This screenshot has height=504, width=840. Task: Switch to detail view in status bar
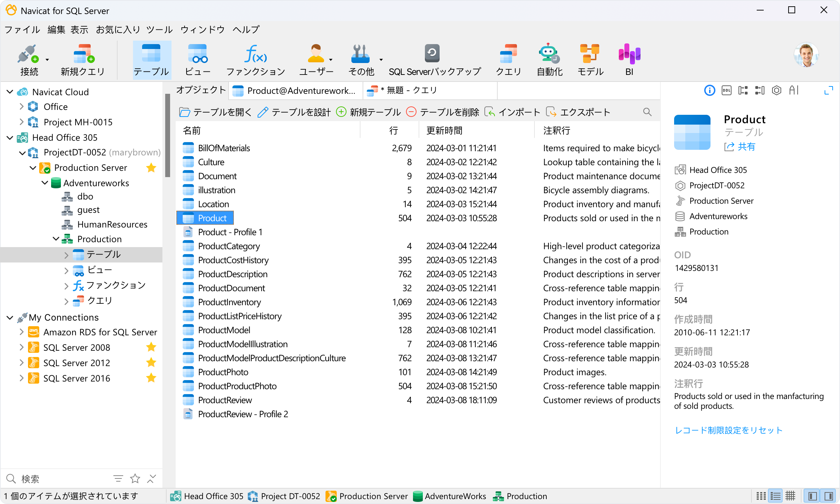pyautogui.click(x=790, y=496)
